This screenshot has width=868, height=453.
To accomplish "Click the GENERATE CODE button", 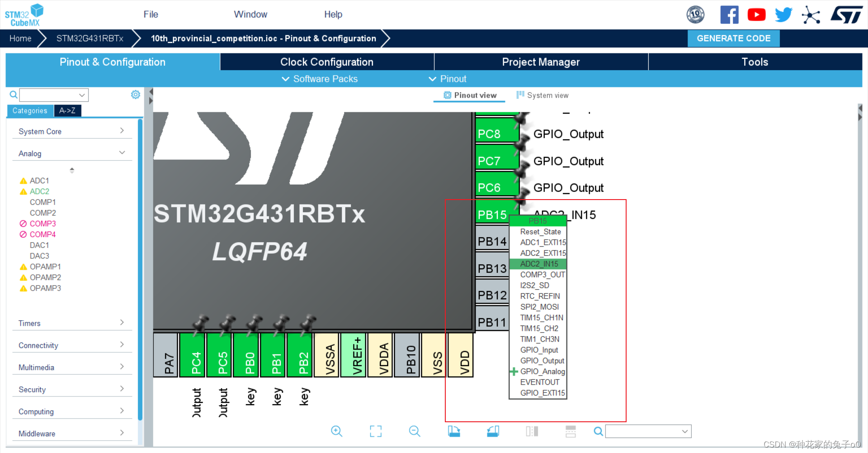I will pos(733,38).
